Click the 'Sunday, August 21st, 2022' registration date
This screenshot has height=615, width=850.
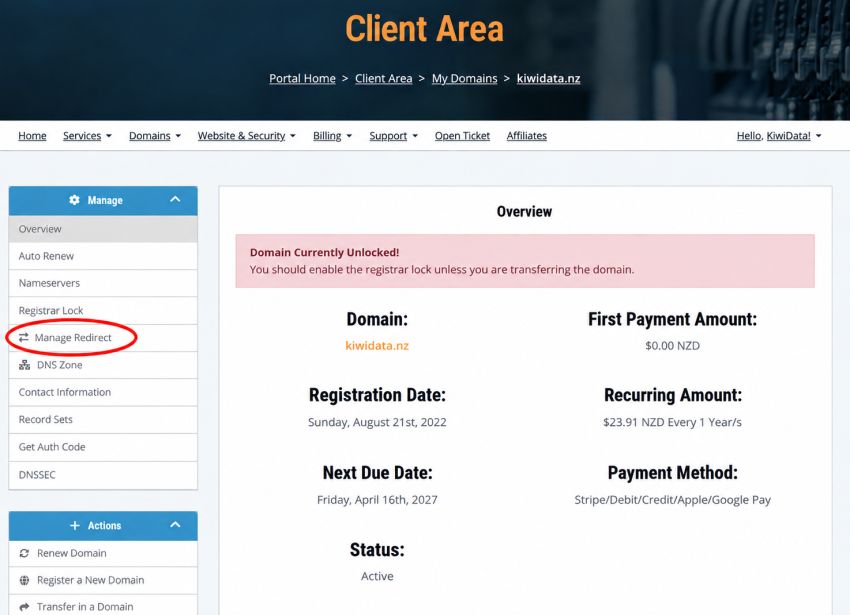point(377,422)
